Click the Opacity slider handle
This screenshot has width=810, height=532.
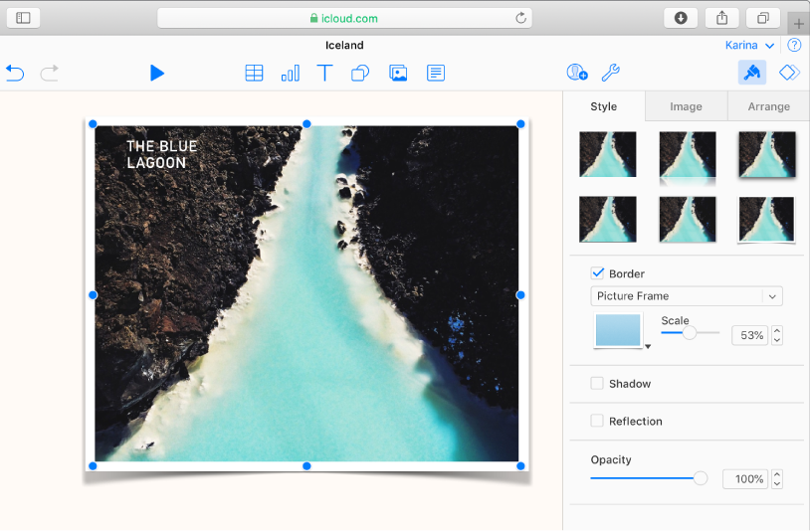click(701, 478)
